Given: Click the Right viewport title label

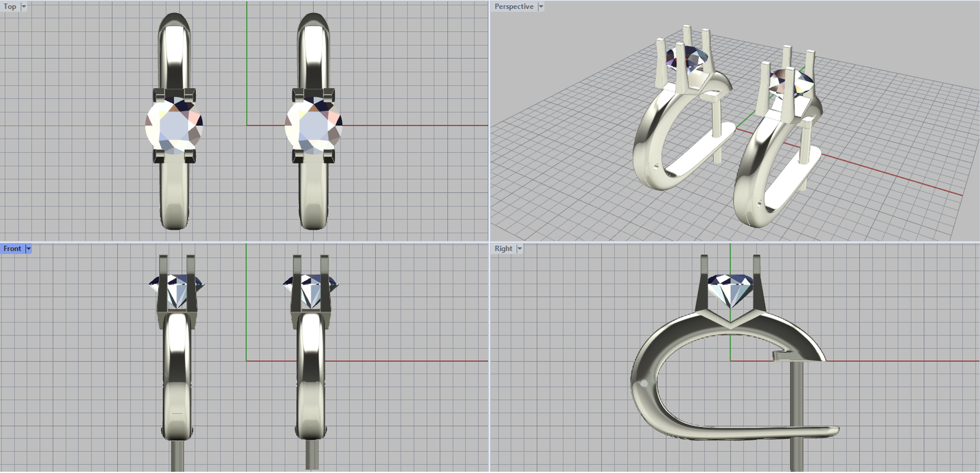Looking at the screenshot, I should (x=503, y=249).
